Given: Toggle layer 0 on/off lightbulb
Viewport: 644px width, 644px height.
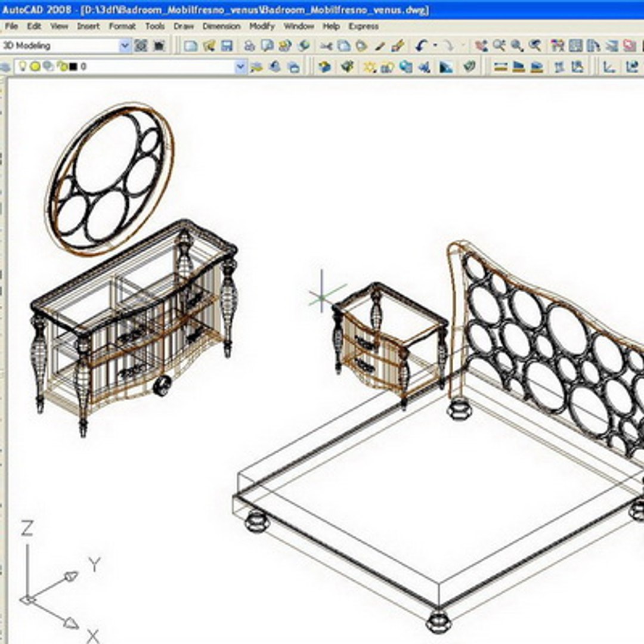Looking at the screenshot, I should click(23, 66).
